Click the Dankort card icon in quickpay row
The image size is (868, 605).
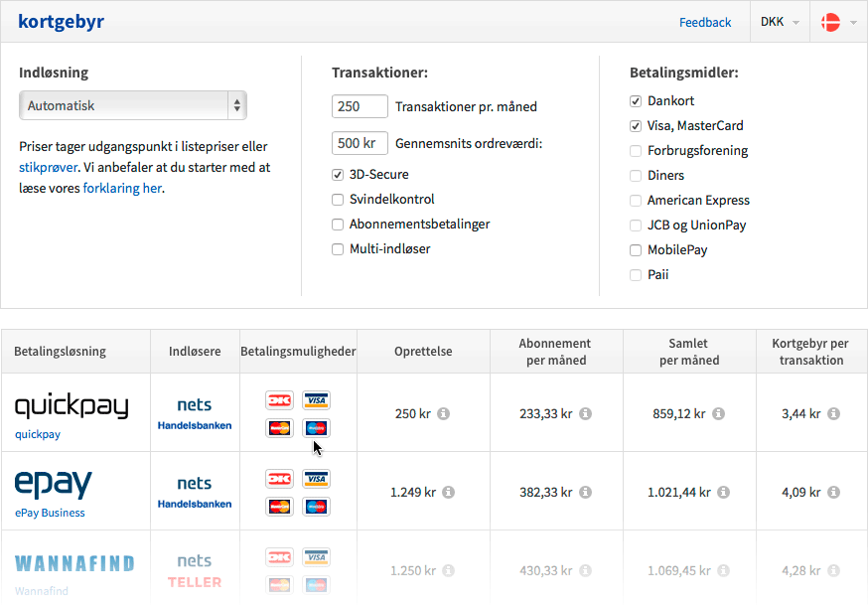(x=279, y=400)
